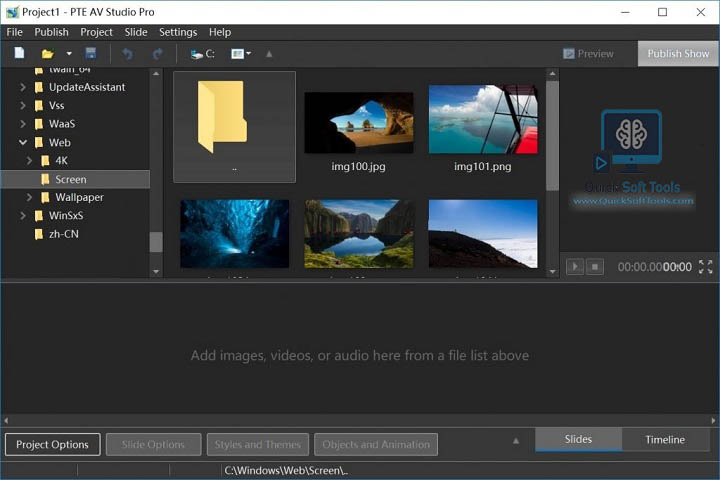This screenshot has height=480, width=720.
Task: Open the recent projects dropdown arrow
Action: coord(69,54)
